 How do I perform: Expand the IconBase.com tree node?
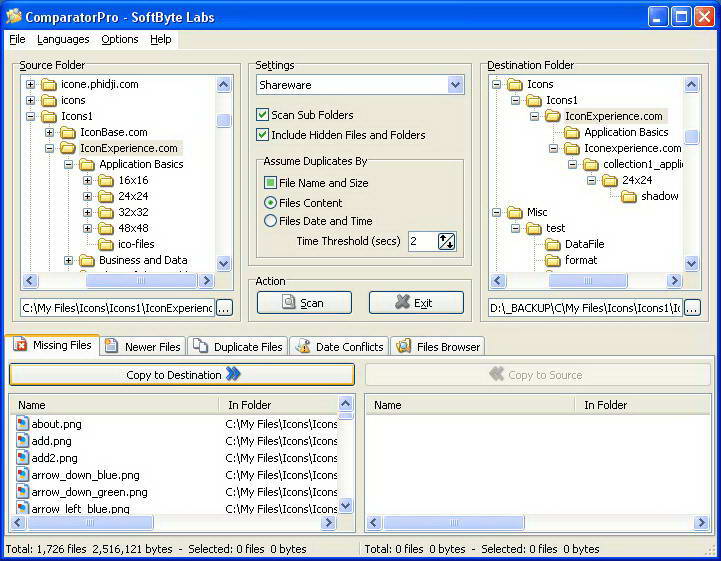tap(49, 132)
